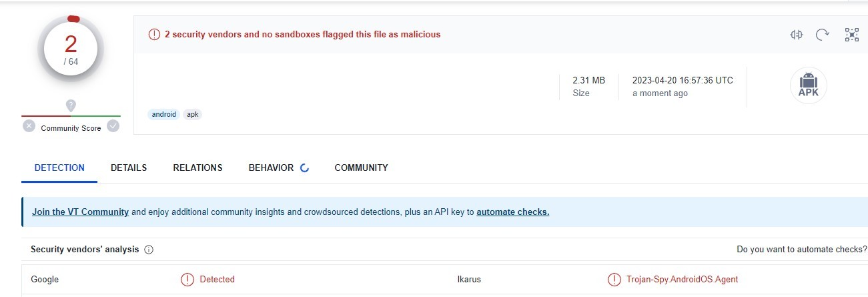This screenshot has height=297, width=868.
Task: Click the Ikarus Trojan-Spy warning icon
Action: tap(614, 280)
